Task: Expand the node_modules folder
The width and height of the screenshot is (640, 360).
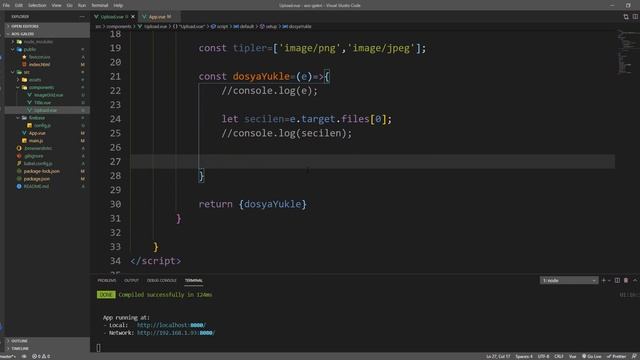Action: [x=38, y=42]
